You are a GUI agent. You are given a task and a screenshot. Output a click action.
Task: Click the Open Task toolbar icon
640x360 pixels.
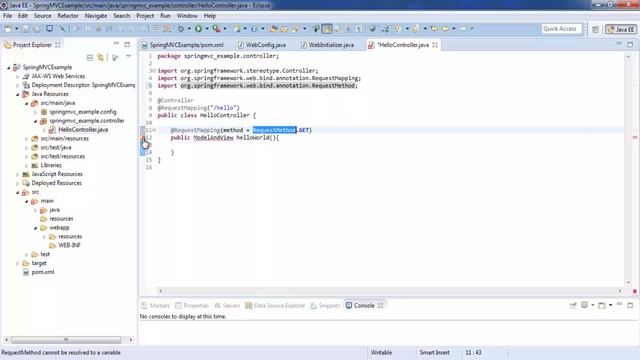tap(284, 29)
